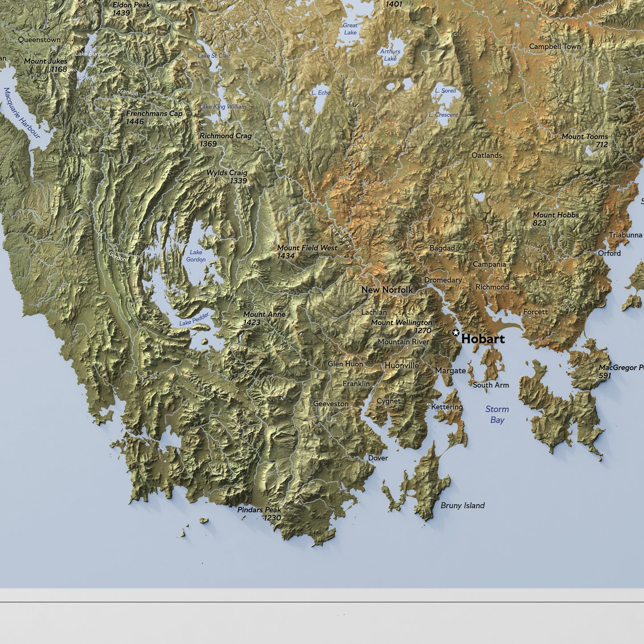Click the Orford town dot marker
Viewport: 644px width, 644px height.
pyautogui.click(x=595, y=253)
